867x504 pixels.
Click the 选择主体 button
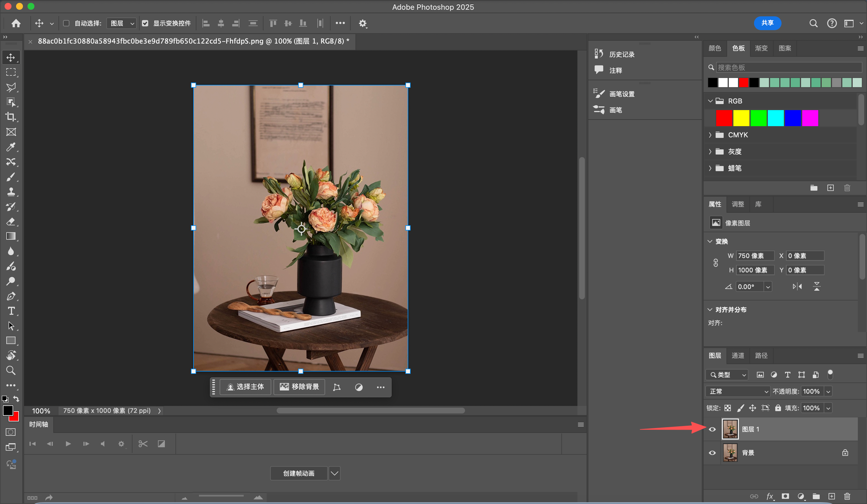[245, 387]
